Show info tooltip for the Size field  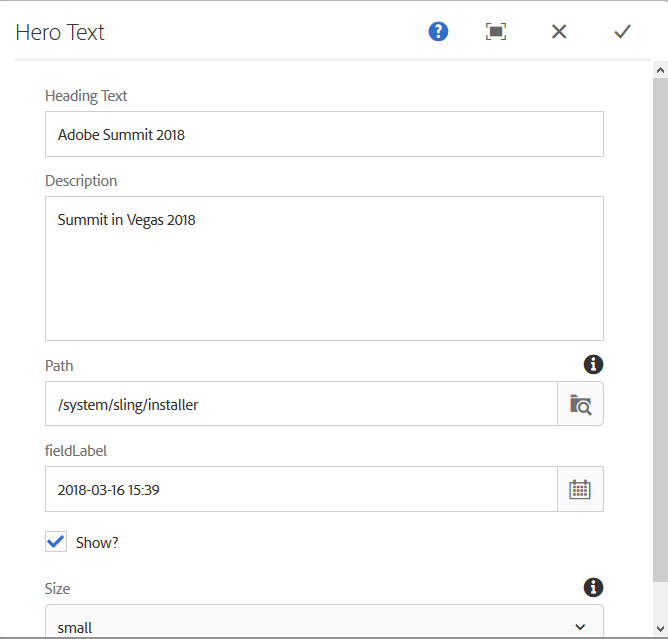593,587
